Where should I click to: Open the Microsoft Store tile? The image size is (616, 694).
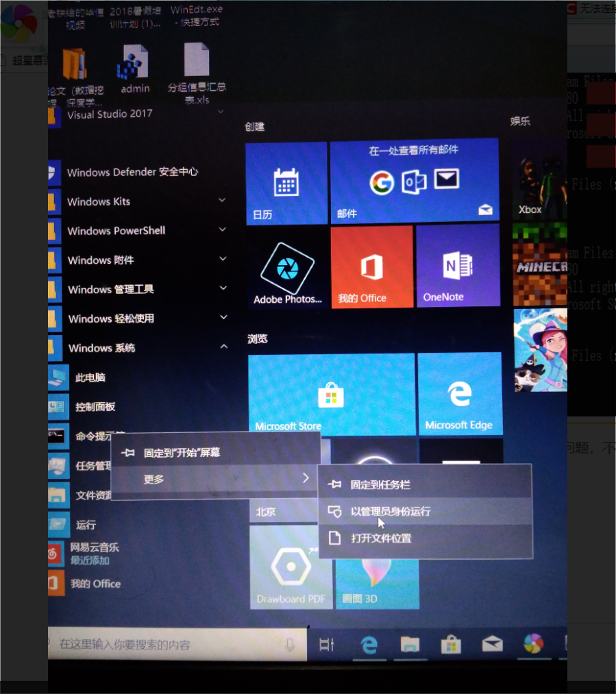click(x=332, y=394)
